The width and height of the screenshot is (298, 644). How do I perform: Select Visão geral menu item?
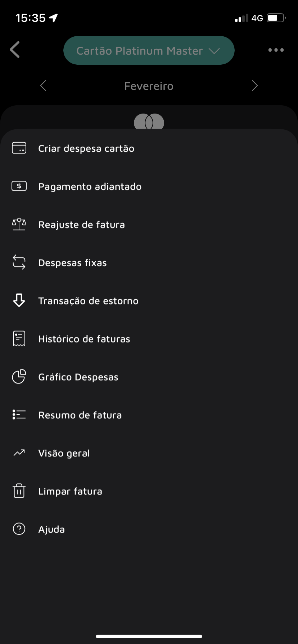[64, 453]
